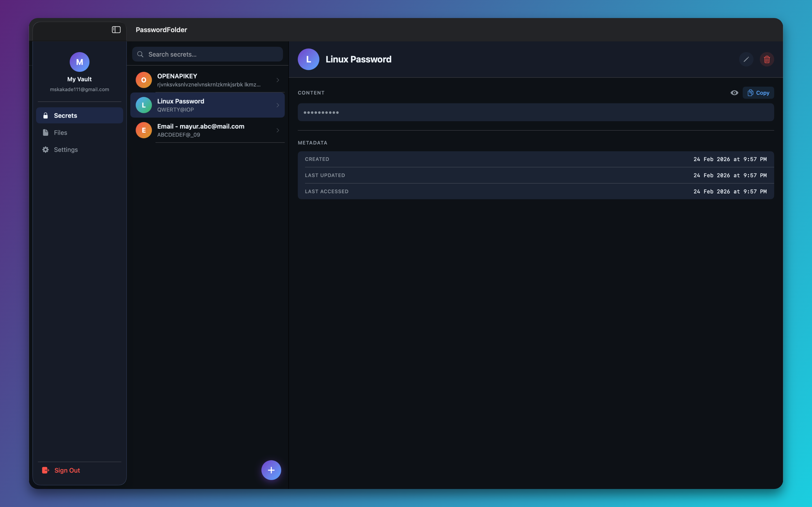The image size is (812, 507).
Task: Sign Out of the vault
Action: pyautogui.click(x=67, y=470)
